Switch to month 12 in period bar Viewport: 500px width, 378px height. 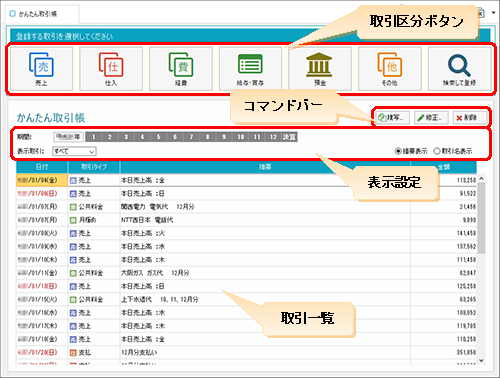(x=273, y=137)
